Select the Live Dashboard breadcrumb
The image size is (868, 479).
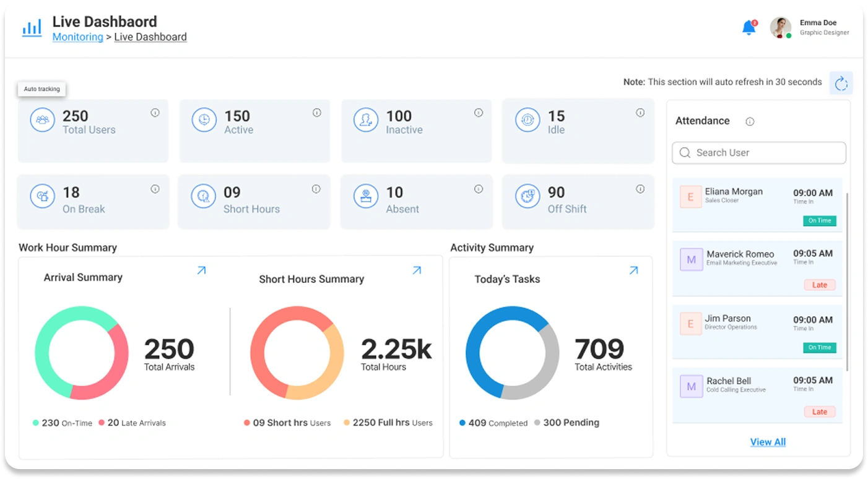[150, 37]
